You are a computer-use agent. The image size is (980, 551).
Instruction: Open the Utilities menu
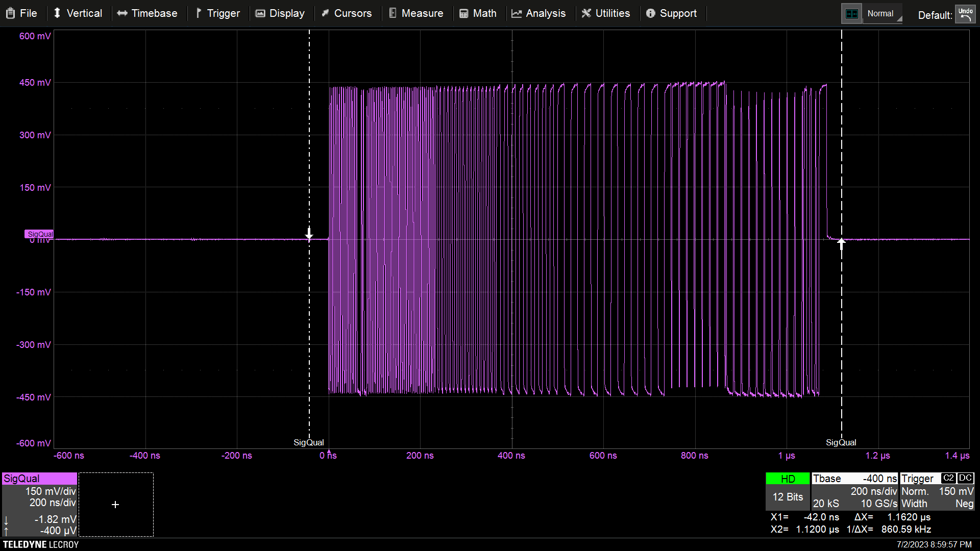606,13
